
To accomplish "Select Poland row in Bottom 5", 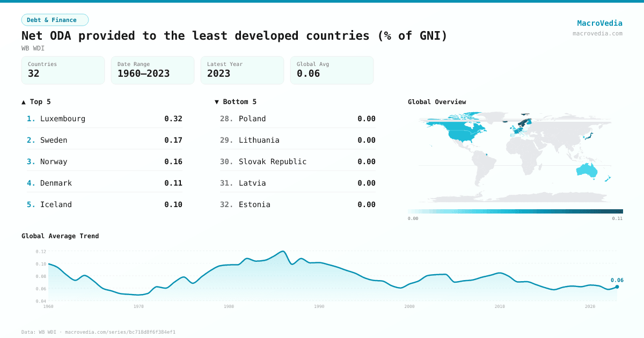I will point(298,119).
